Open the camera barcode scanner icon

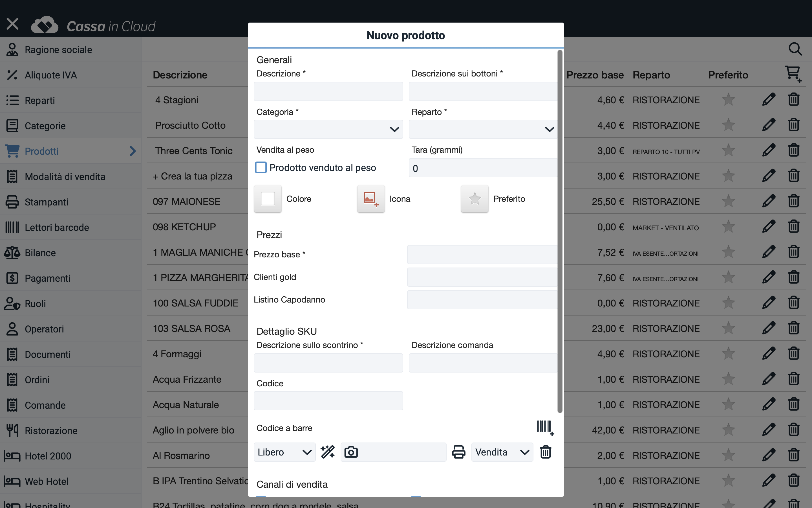click(351, 452)
